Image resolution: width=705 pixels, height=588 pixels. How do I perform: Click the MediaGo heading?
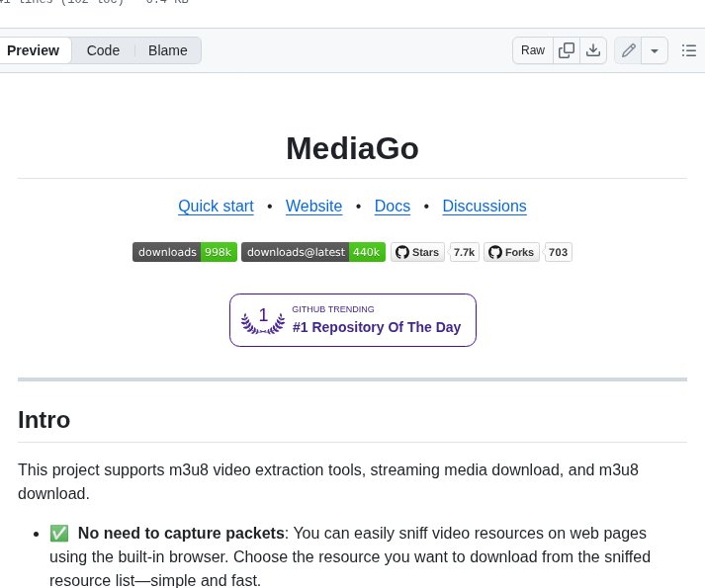(352, 148)
